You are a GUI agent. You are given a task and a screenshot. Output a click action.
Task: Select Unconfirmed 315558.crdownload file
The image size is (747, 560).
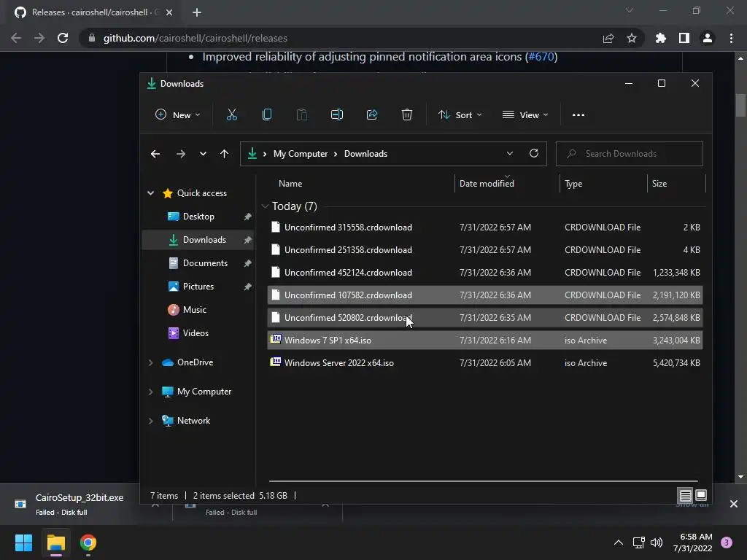(484, 227)
